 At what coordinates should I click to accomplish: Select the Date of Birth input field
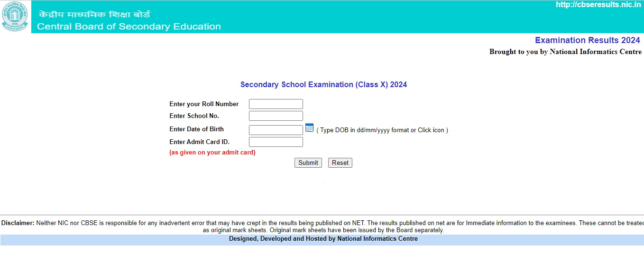click(276, 130)
